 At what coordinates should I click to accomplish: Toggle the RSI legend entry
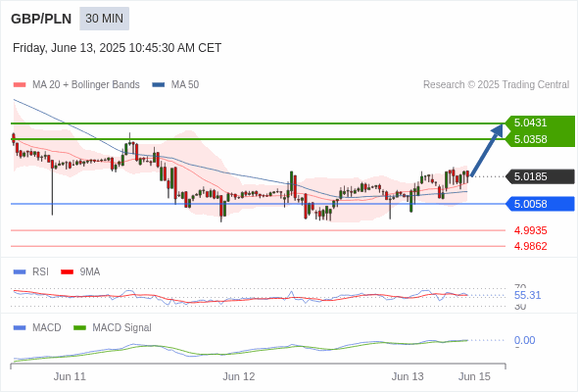[x=31, y=271]
